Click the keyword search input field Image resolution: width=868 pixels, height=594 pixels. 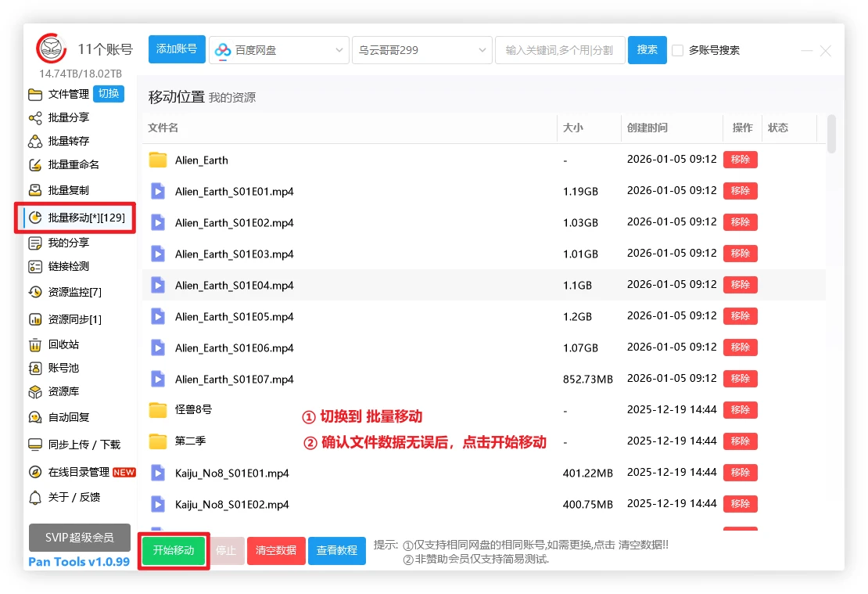[559, 50]
